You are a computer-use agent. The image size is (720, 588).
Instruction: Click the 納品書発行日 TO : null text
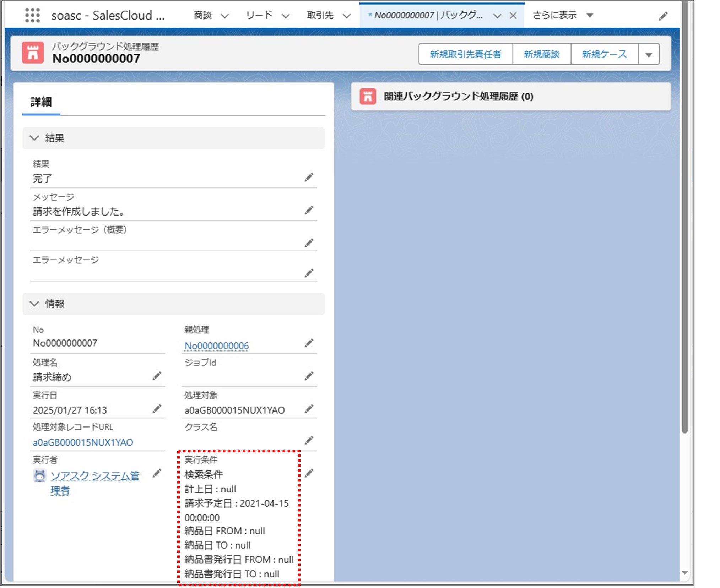click(232, 574)
